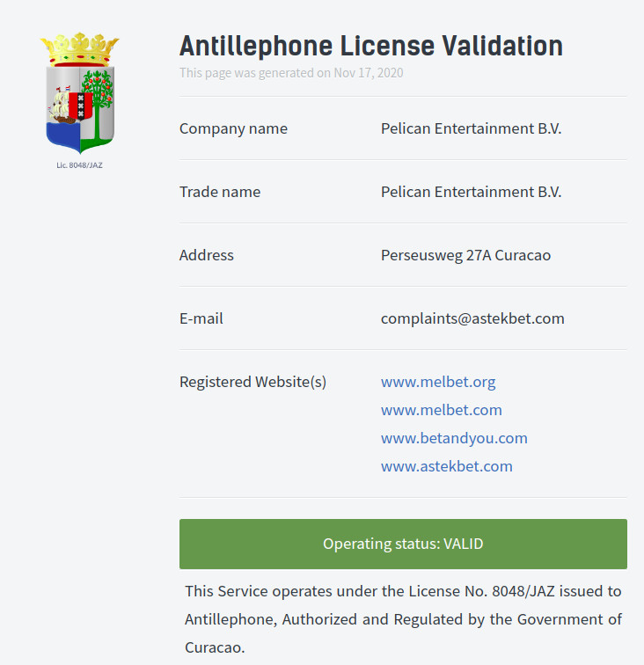Click the Lic. 8048/JAZ caption under the crest

tap(80, 165)
